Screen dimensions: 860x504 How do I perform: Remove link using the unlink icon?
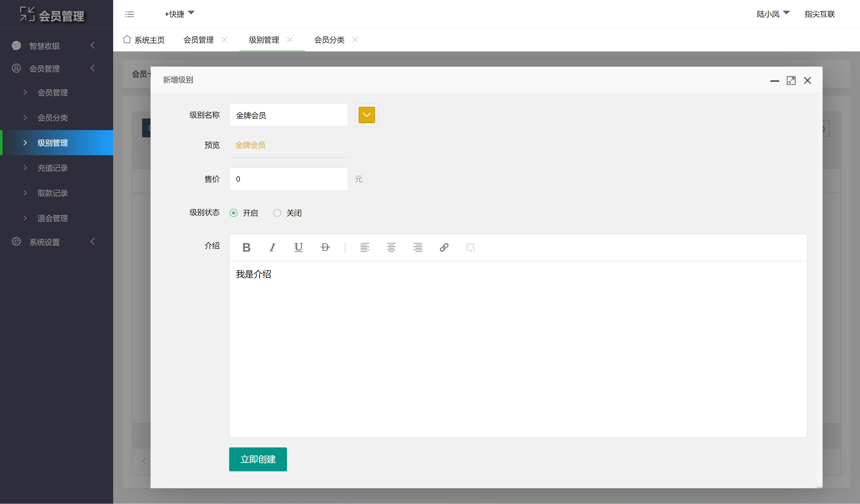coord(471,247)
